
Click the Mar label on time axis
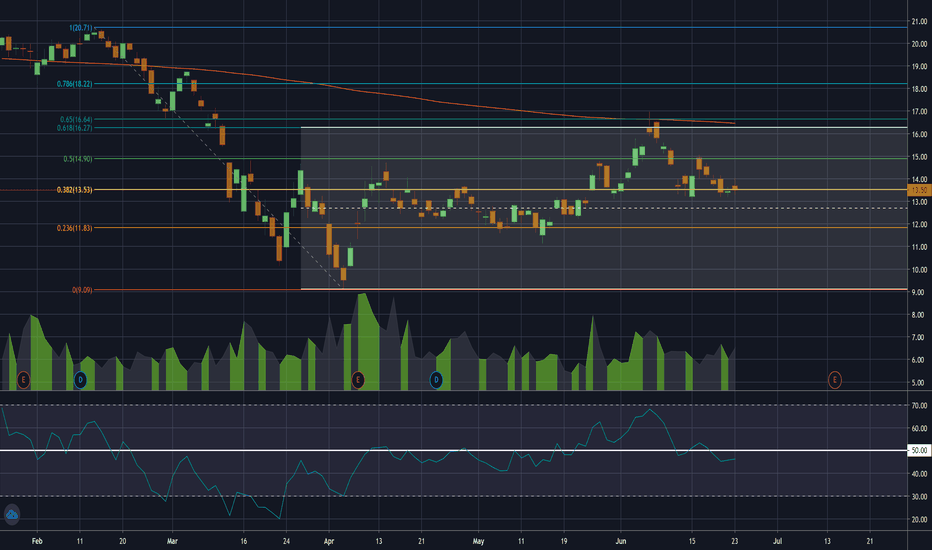click(172, 541)
